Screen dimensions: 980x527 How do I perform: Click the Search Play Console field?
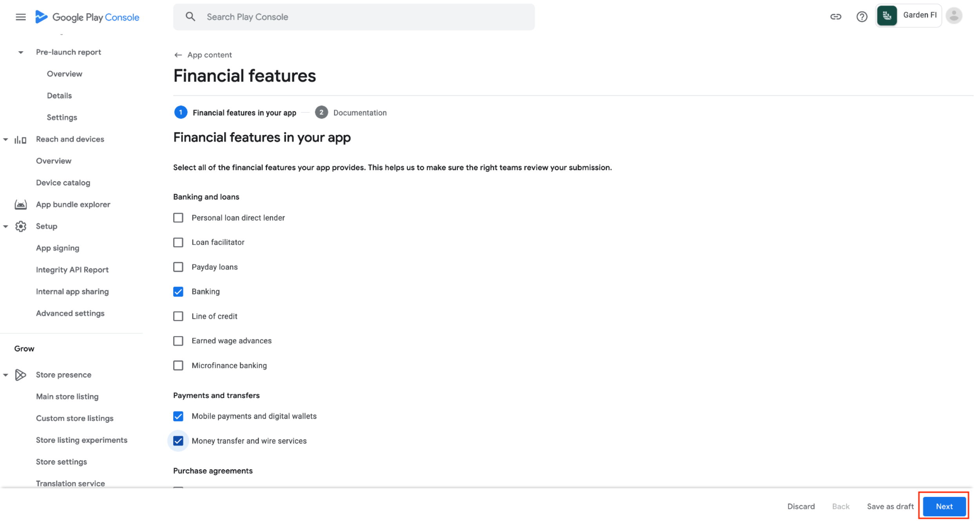coord(354,17)
